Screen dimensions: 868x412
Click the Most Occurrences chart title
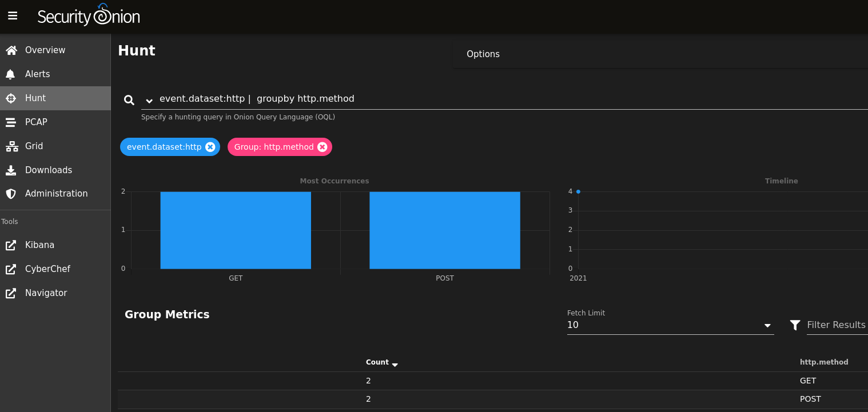pos(335,181)
